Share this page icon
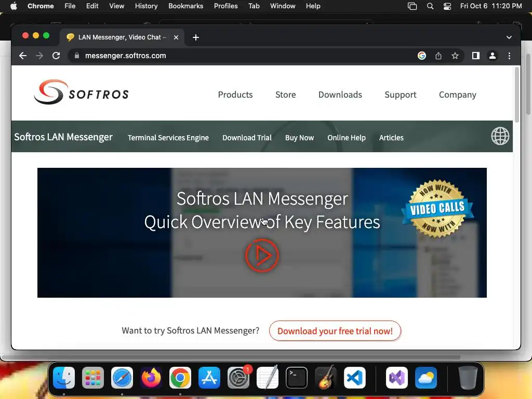Viewport: 532px width, 399px height. tap(438, 56)
